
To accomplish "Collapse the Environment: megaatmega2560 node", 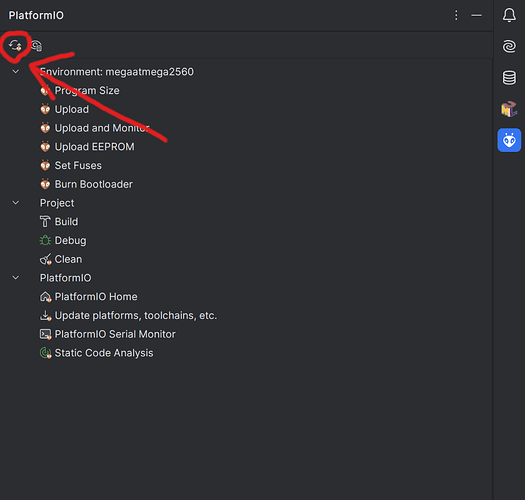I will (16, 71).
